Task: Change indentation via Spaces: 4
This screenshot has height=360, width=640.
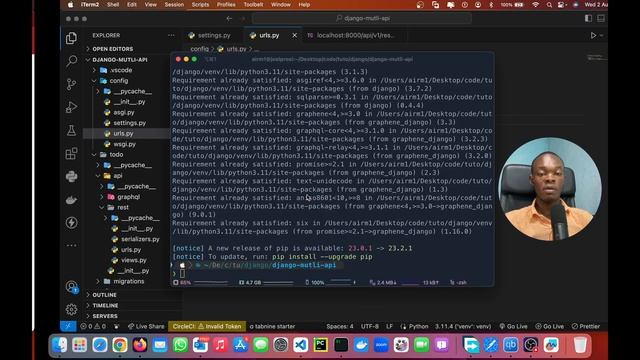Action: point(340,326)
